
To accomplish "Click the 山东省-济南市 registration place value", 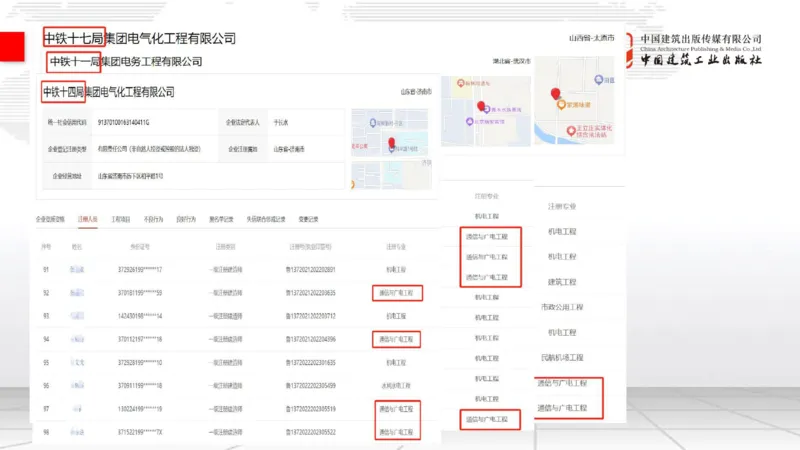I will click(289, 149).
